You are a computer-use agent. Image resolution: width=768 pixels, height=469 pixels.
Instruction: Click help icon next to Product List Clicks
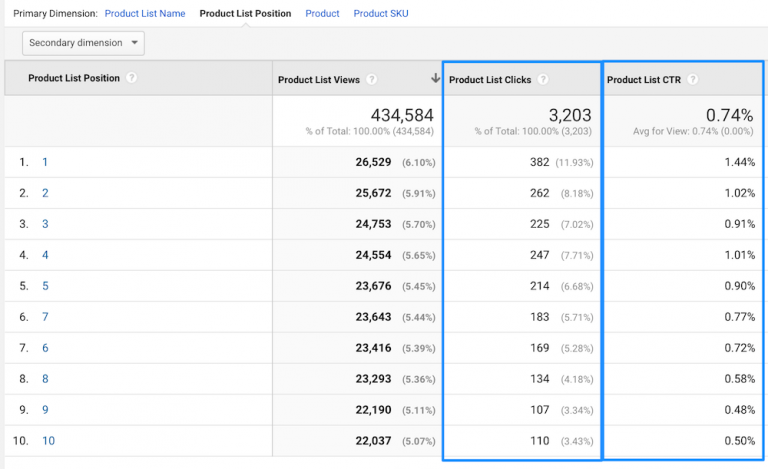coord(542,80)
